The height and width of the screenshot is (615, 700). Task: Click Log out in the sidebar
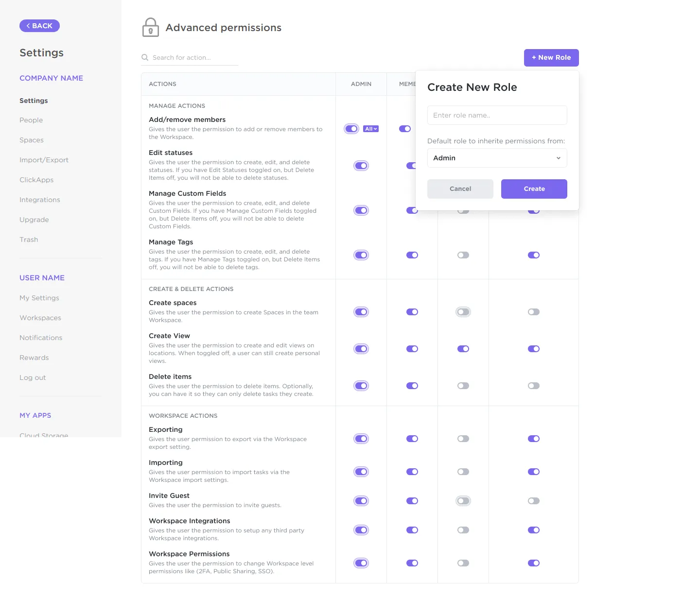coord(33,377)
